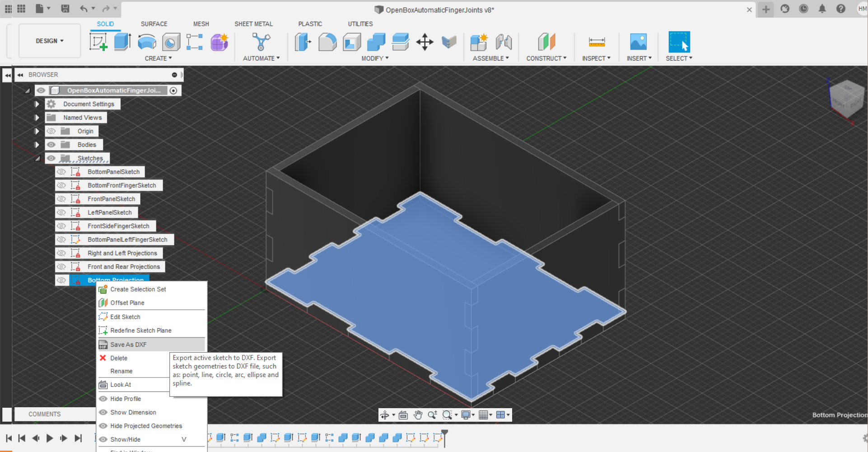The image size is (868, 452).
Task: Toggle visibility of Origin folder
Action: [51, 131]
